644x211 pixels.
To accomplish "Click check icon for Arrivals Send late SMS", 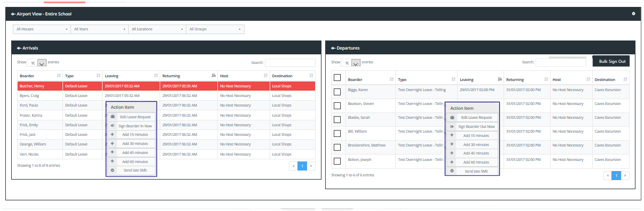I will (113, 171).
